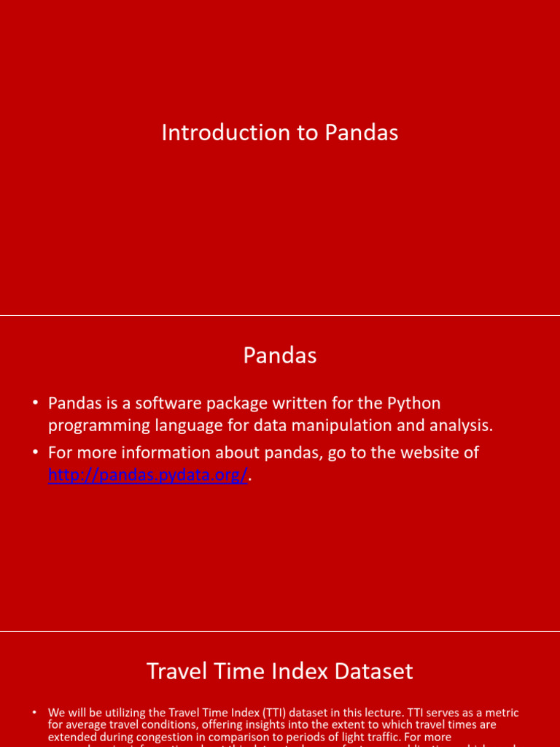Click the word "Python" in the first bullet
The image size is (560, 747).
413,403
